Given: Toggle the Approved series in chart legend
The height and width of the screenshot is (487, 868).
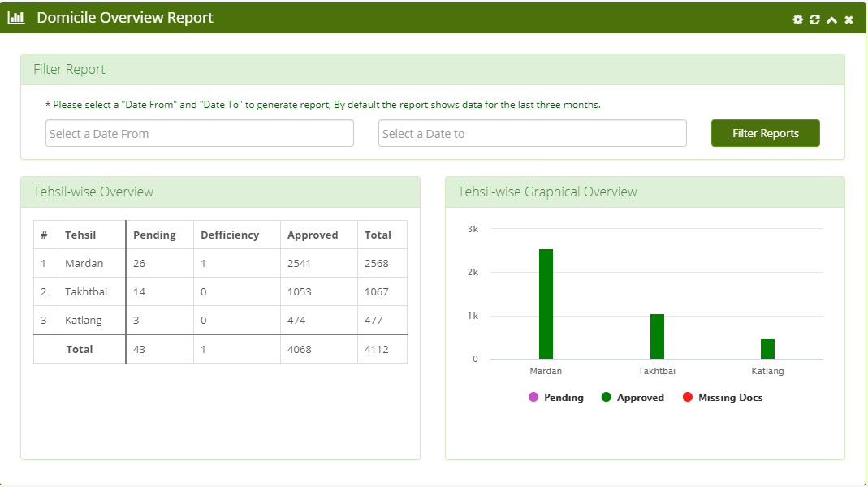Looking at the screenshot, I should 633,398.
